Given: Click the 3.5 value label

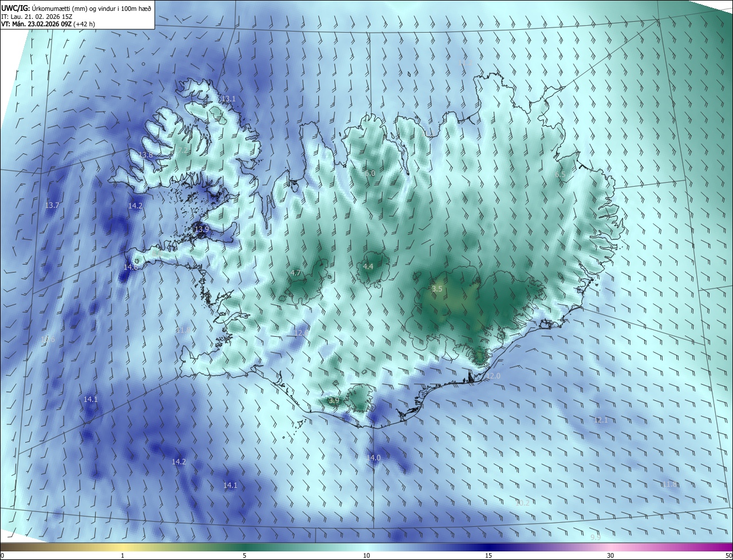Looking at the screenshot, I should tap(437, 289).
